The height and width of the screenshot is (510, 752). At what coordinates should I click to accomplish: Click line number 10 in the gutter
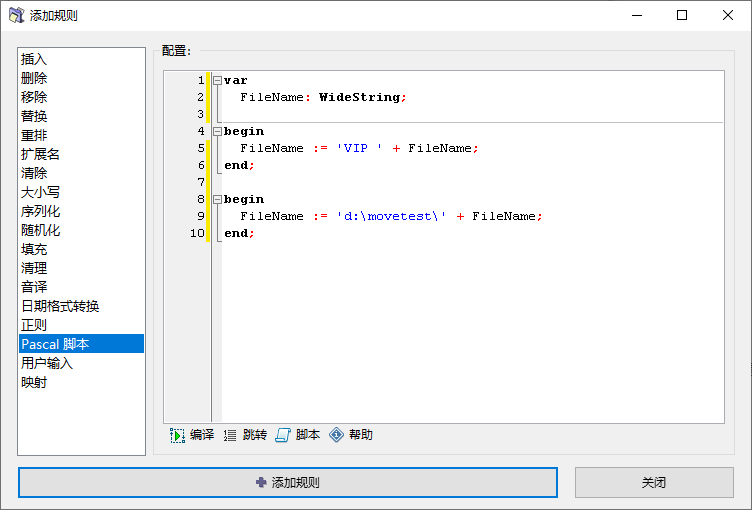(x=197, y=233)
